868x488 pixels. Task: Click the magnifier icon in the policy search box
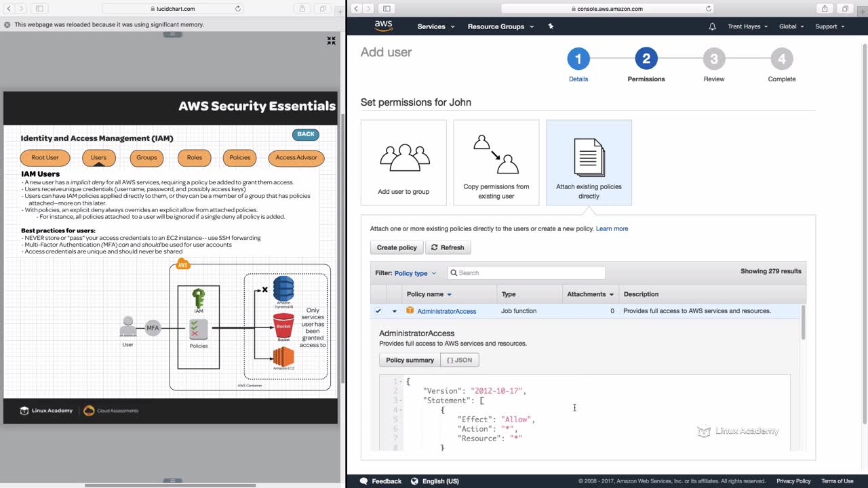click(453, 272)
